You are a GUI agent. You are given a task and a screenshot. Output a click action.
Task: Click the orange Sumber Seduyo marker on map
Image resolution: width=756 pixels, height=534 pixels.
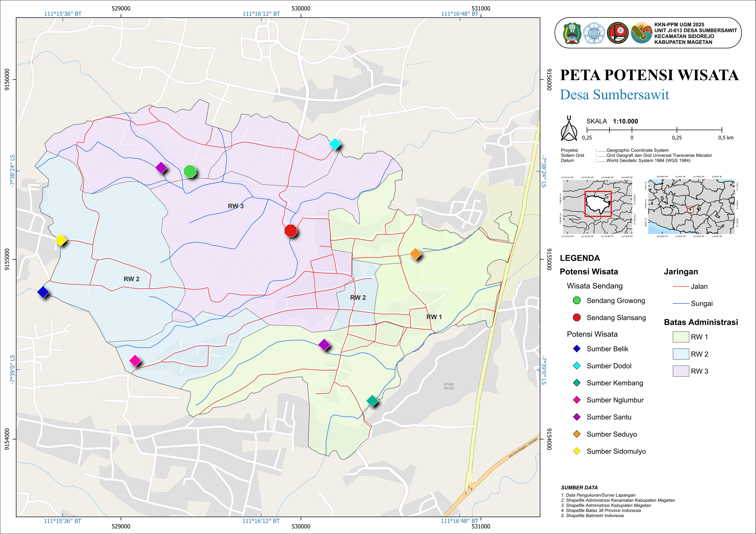415,254
